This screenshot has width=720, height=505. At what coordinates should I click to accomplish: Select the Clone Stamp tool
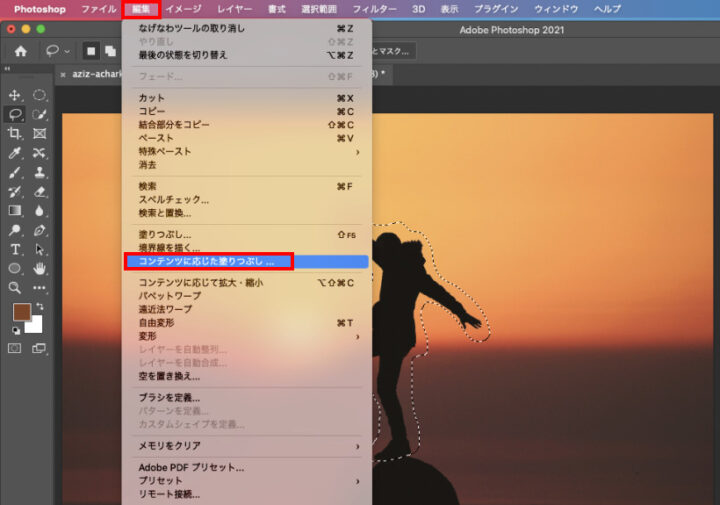point(39,173)
